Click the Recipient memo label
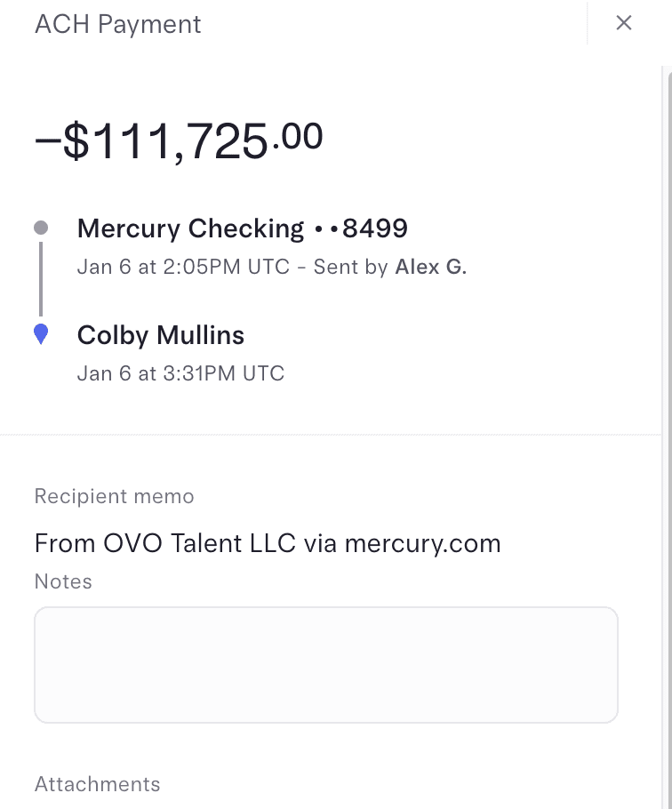672x809 pixels. click(114, 496)
